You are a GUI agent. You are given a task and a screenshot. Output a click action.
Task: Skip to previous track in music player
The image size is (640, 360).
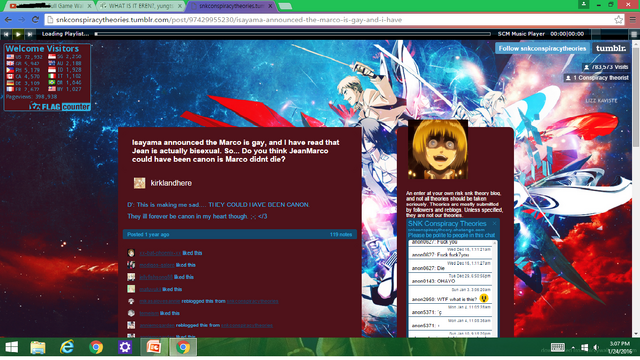(6, 34)
